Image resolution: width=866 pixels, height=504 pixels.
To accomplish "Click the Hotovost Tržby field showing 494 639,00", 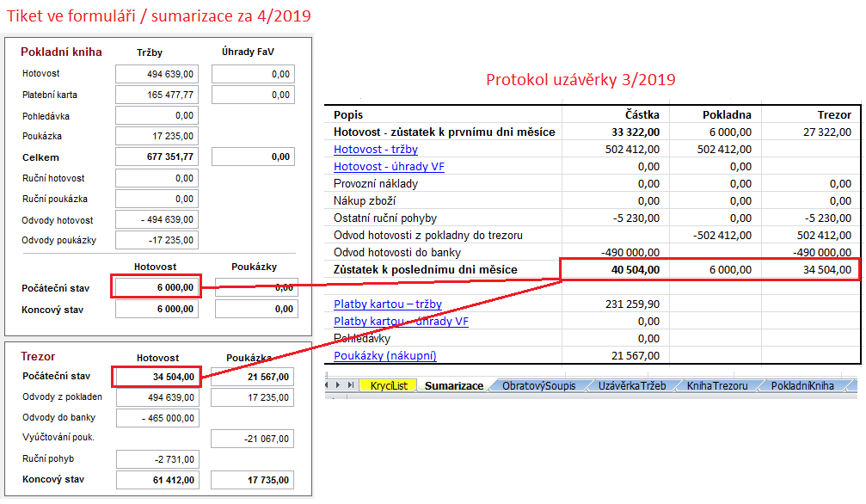I will (x=157, y=74).
